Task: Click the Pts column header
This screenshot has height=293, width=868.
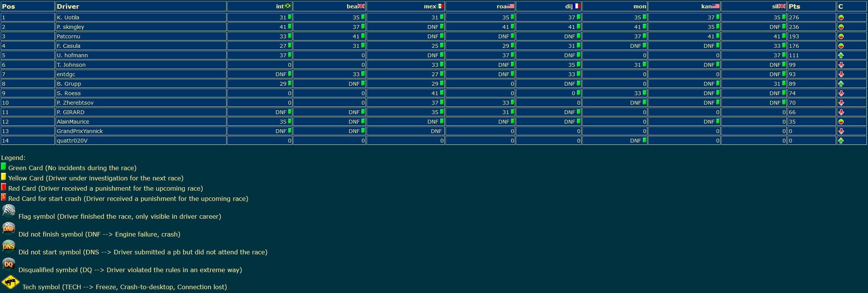Action: click(794, 6)
